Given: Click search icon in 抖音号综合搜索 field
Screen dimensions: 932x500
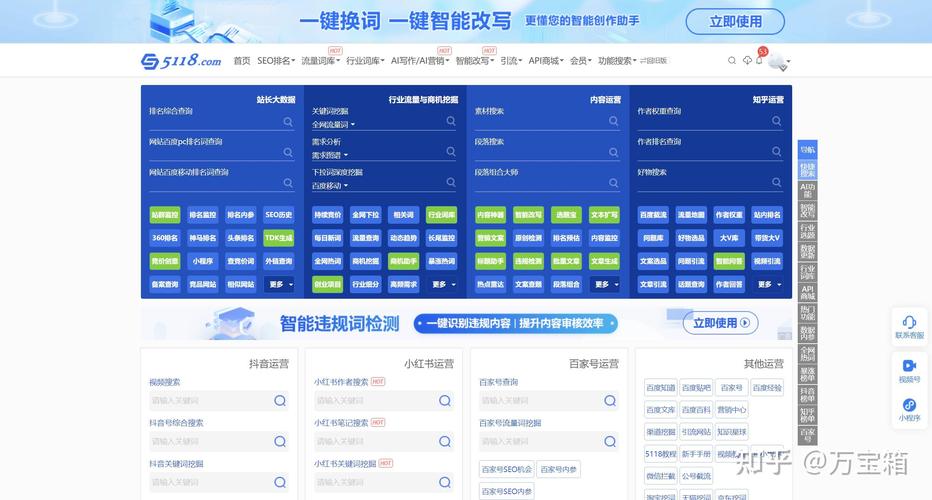Looking at the screenshot, I should [x=280, y=441].
